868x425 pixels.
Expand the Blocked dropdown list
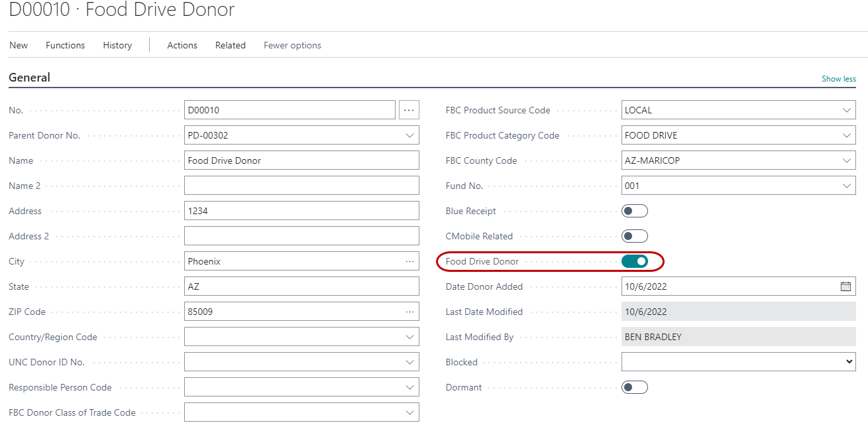pos(849,362)
